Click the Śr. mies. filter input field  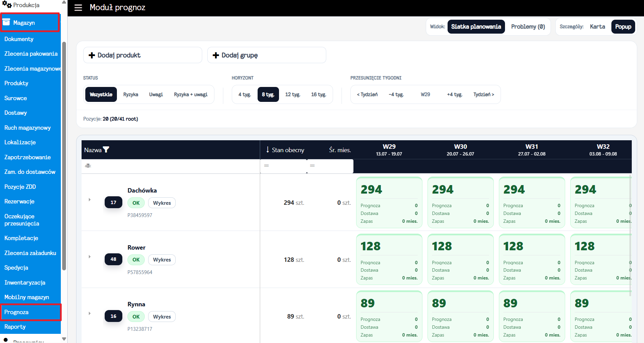pyautogui.click(x=330, y=166)
